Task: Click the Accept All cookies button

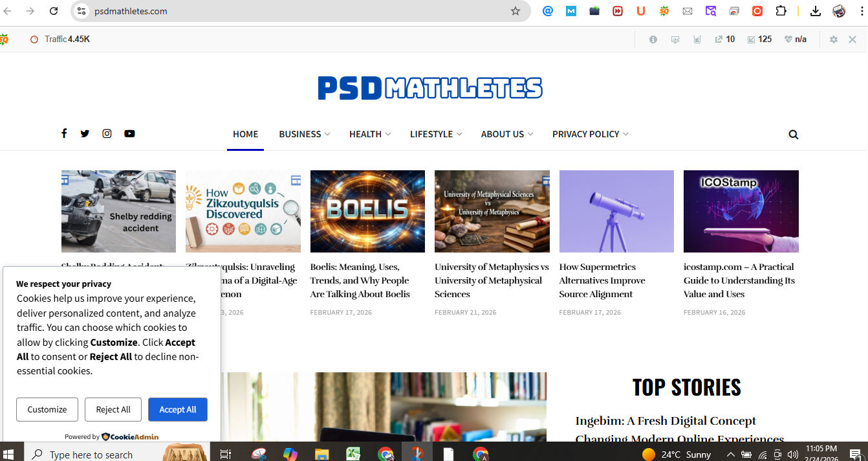Action: pos(178,410)
